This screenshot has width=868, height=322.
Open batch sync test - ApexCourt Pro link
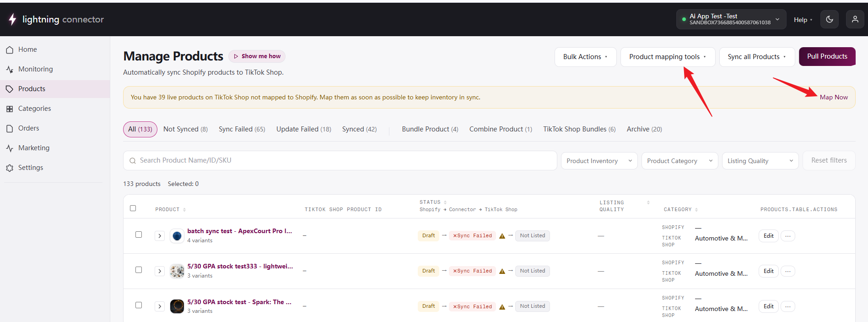point(239,231)
